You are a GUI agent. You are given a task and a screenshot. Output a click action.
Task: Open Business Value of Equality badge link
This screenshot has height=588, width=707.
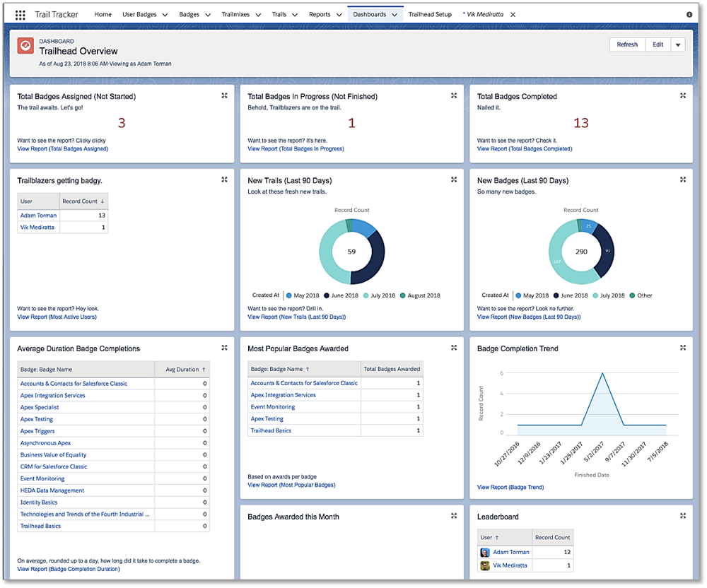(53, 454)
